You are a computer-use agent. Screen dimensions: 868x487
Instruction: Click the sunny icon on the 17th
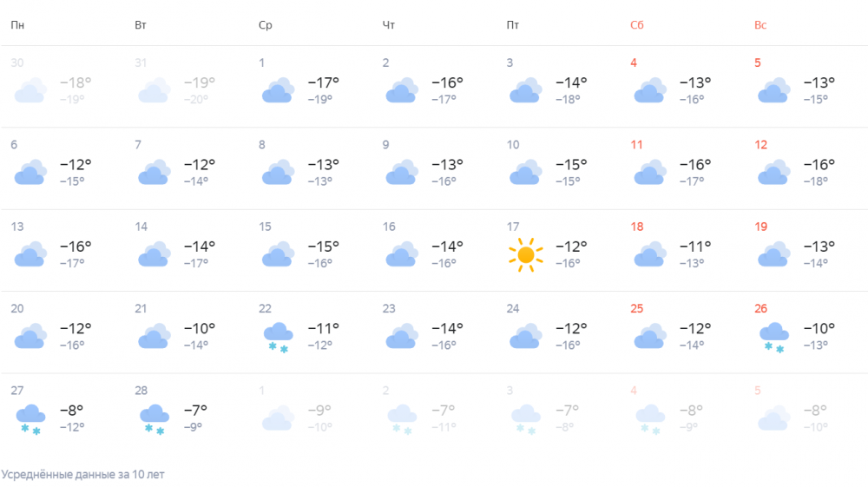525,254
